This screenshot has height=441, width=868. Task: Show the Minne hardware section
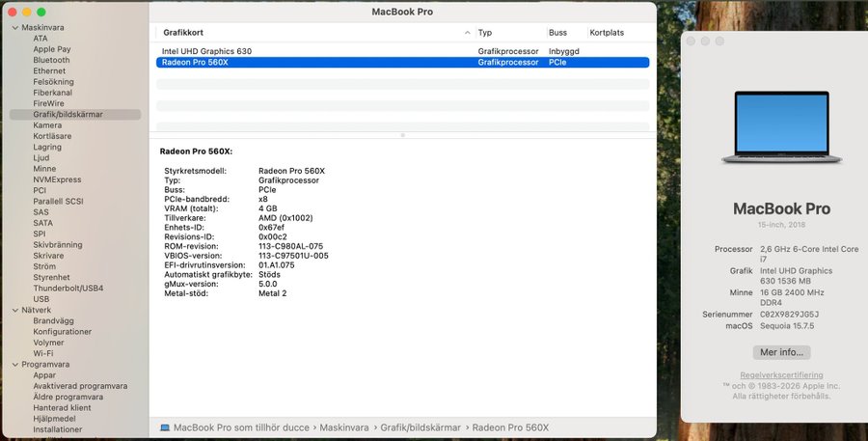point(44,169)
